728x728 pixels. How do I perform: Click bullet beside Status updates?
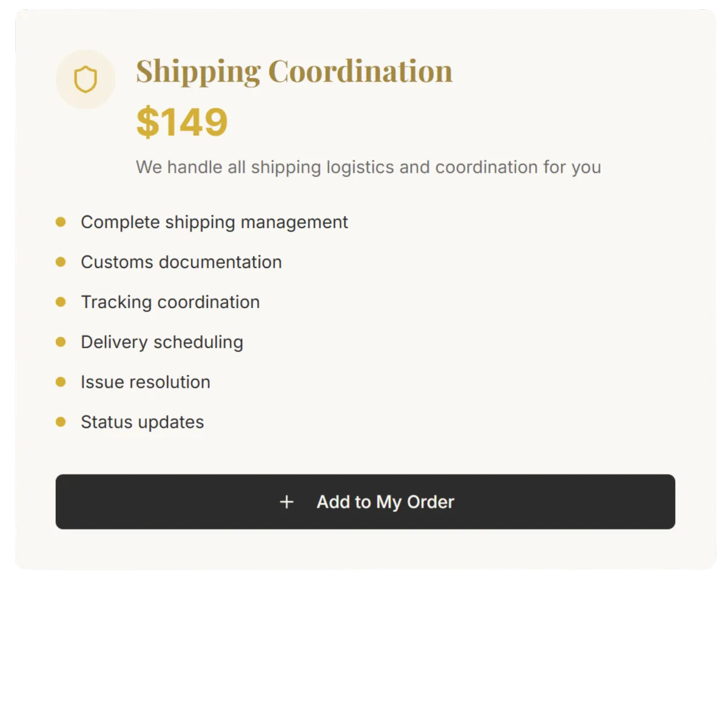[61, 422]
